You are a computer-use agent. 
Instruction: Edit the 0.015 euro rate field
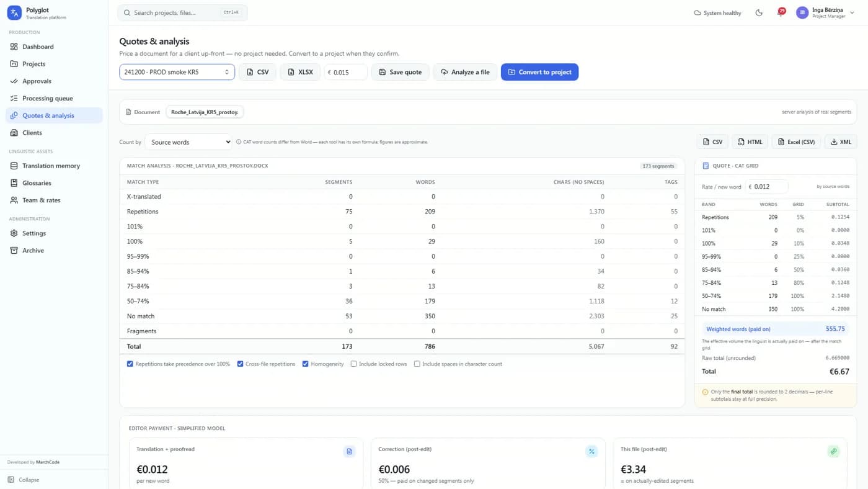346,72
